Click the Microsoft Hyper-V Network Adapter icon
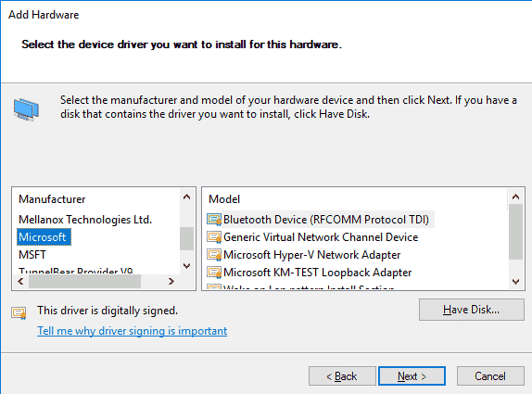The image size is (532, 394). click(214, 255)
